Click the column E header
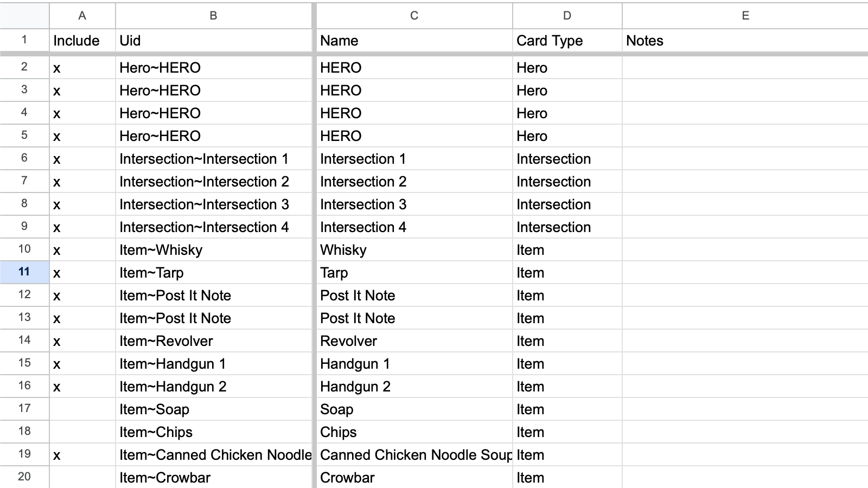 point(745,16)
